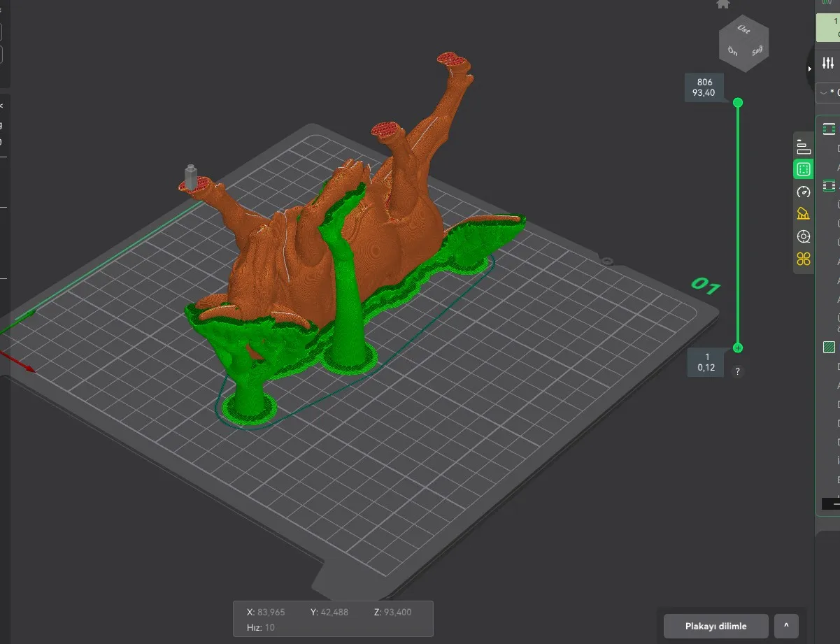Click the bottom plus handle of layer slider
The image size is (840, 644).
737,348
